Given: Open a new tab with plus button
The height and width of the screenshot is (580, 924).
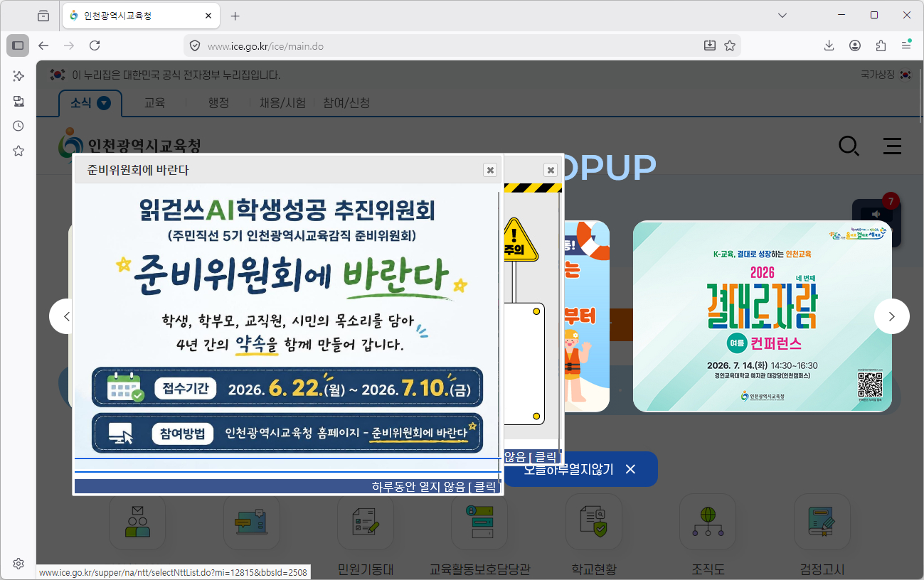Looking at the screenshot, I should (x=235, y=16).
